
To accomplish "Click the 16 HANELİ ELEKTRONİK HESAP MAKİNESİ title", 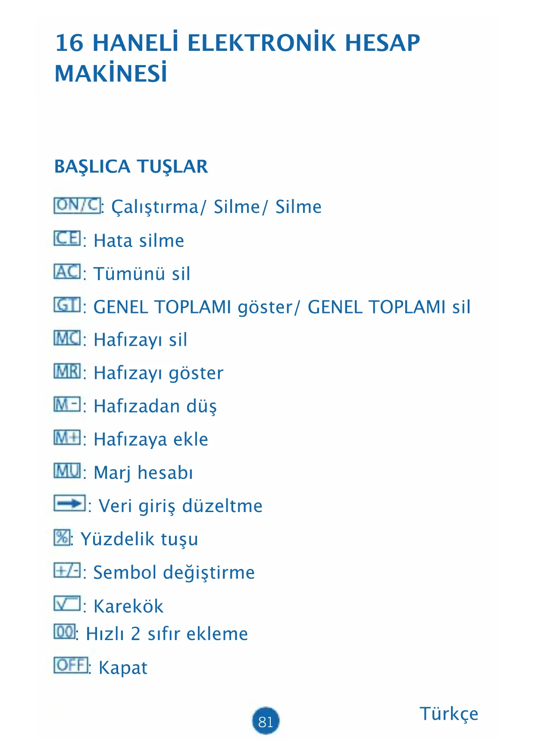I will pyautogui.click(x=238, y=58).
